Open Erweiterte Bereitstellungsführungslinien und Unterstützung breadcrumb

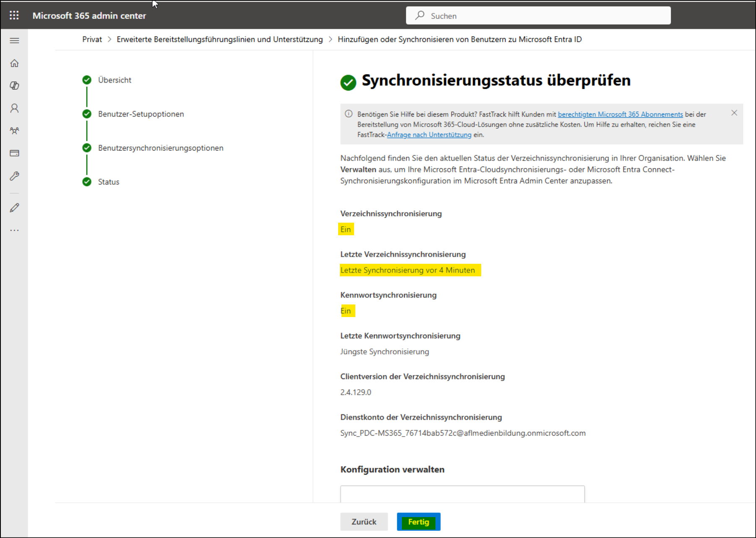click(x=220, y=39)
